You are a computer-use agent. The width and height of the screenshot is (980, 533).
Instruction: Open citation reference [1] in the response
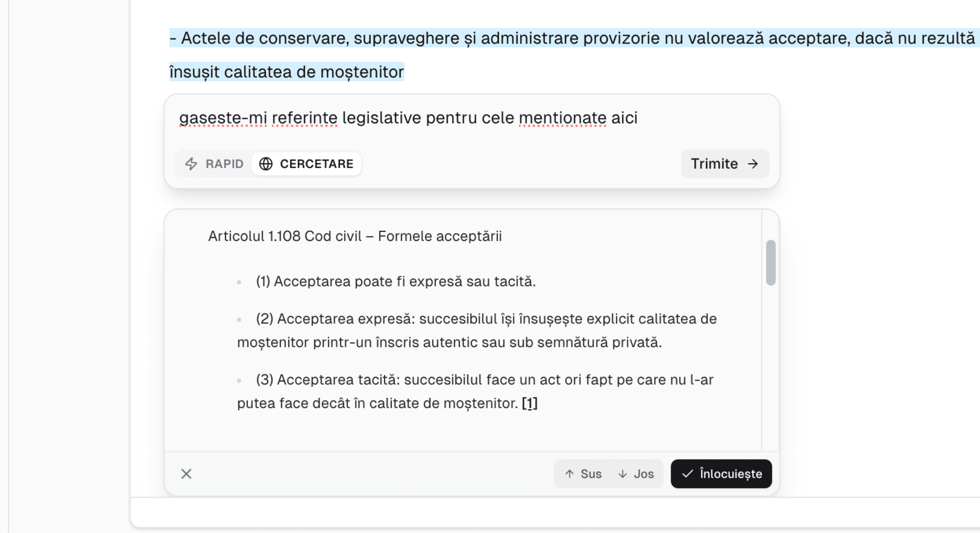[x=530, y=403]
